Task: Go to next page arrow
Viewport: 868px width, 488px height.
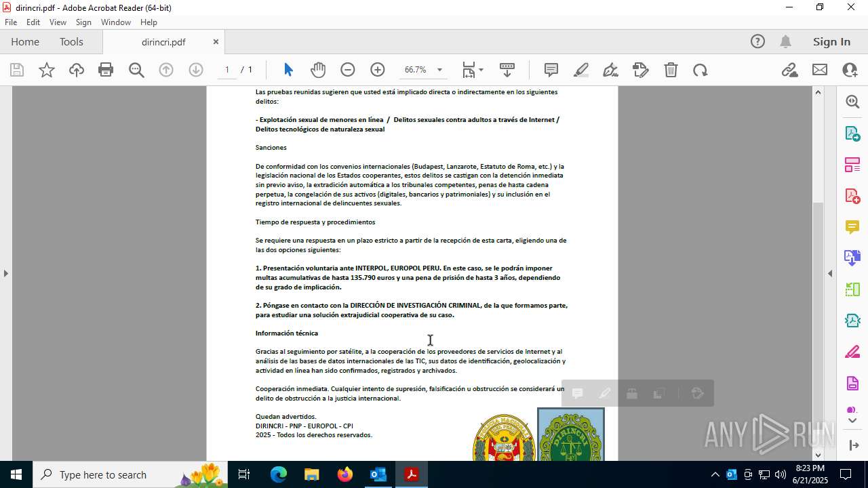Action: click(x=196, y=70)
